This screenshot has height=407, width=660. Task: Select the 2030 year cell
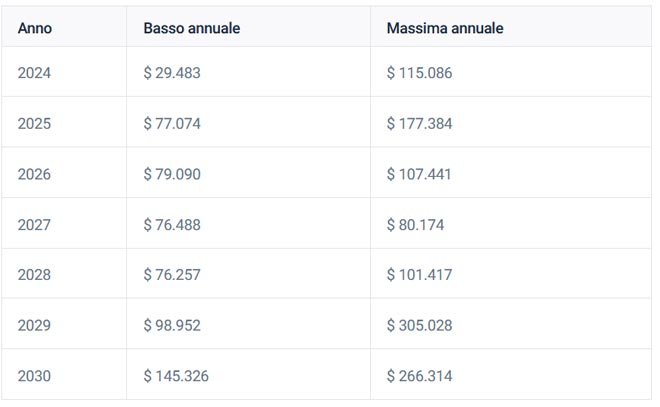[35, 376]
